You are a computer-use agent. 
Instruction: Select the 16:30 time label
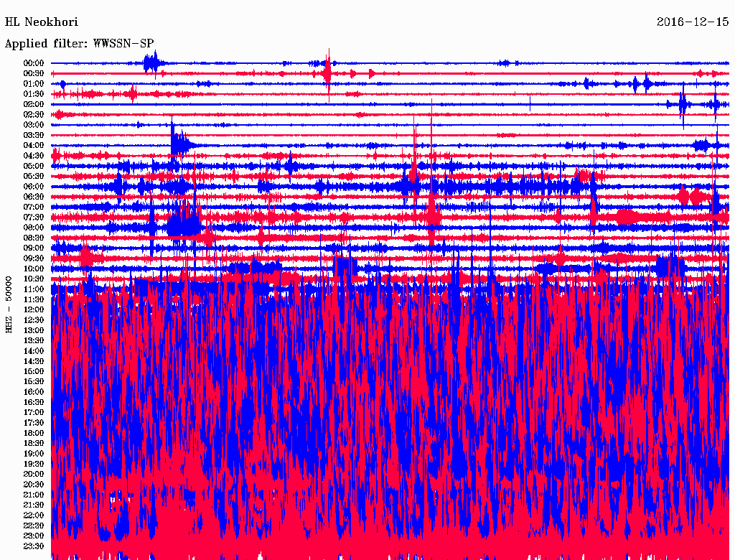(34, 402)
